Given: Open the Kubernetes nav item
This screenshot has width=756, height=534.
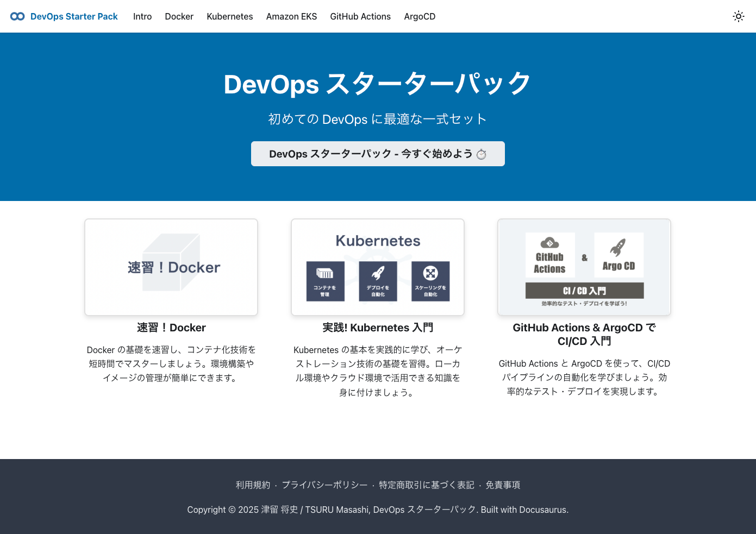Looking at the screenshot, I should pos(229,16).
